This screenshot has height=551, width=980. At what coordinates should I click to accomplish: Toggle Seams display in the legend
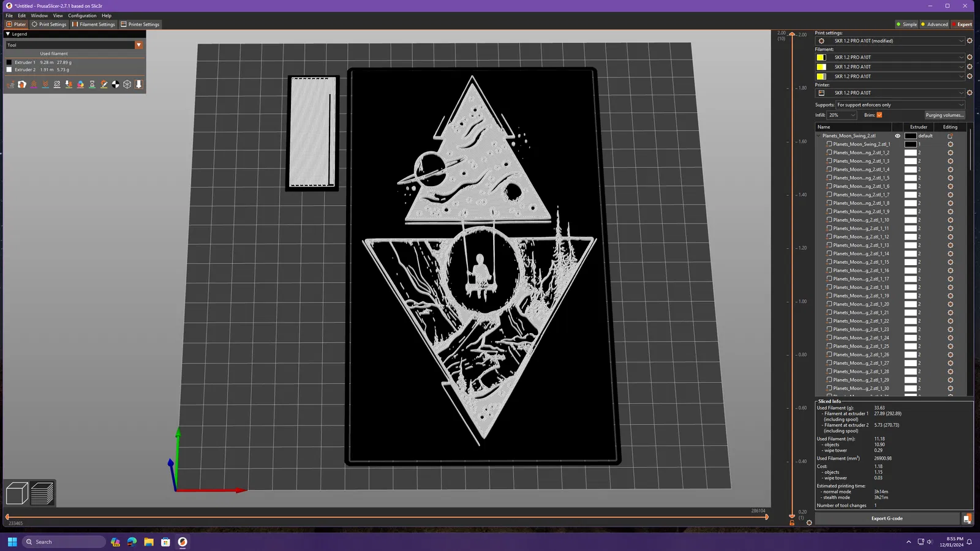pos(57,84)
